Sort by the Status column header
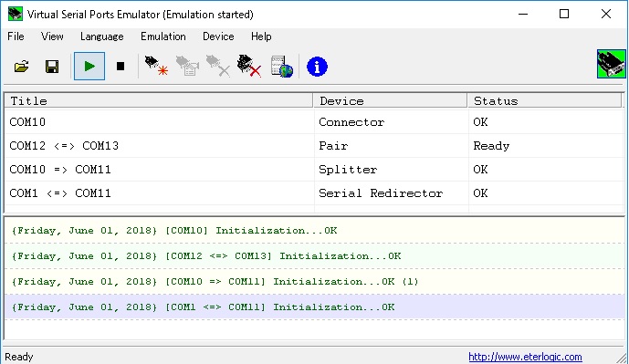629x364 pixels. (545, 100)
